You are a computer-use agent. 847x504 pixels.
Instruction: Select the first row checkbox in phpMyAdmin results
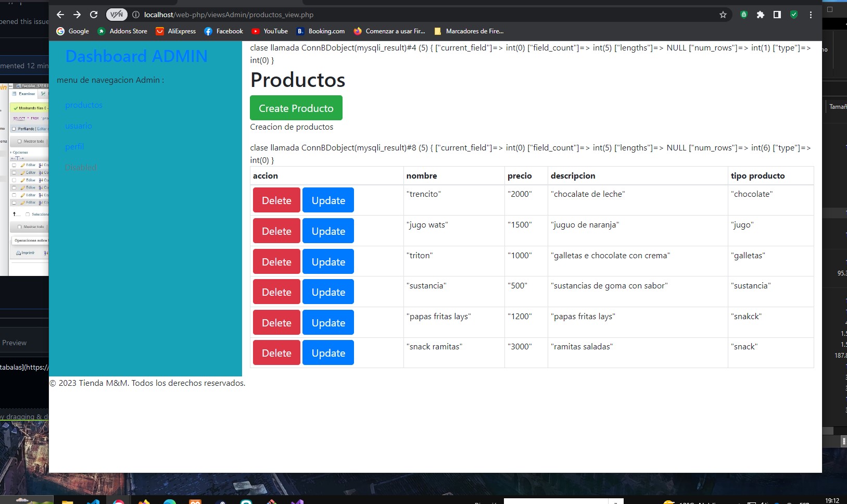coord(14,165)
